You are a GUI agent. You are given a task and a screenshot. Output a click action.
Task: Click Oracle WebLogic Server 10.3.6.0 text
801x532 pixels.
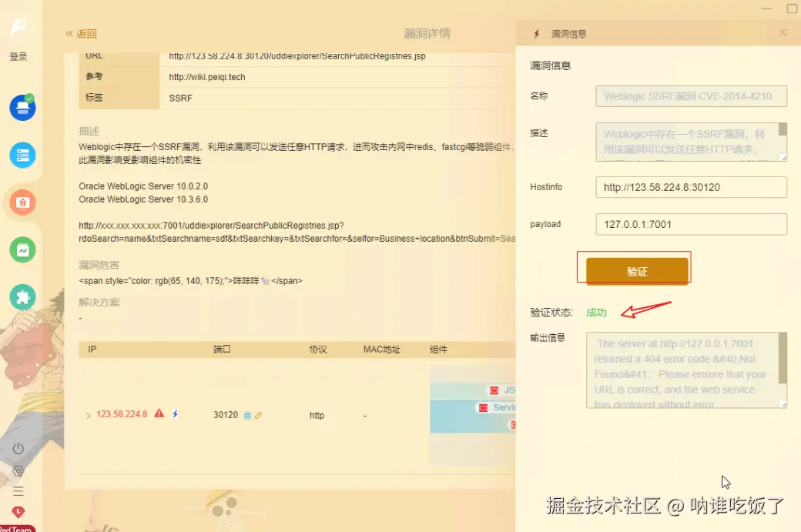pos(143,199)
